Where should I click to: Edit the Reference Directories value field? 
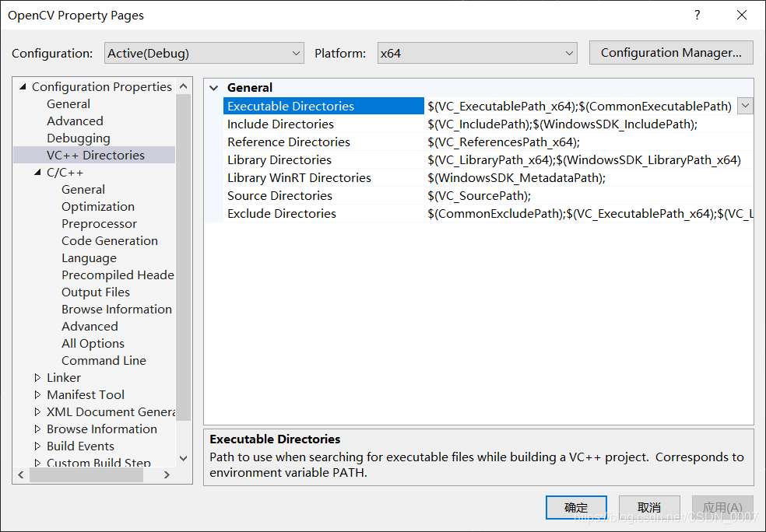[589, 142]
